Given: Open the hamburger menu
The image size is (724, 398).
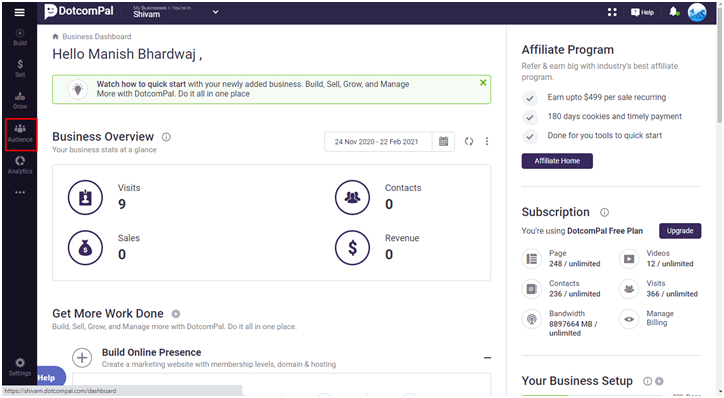Looking at the screenshot, I should pyautogui.click(x=19, y=12).
